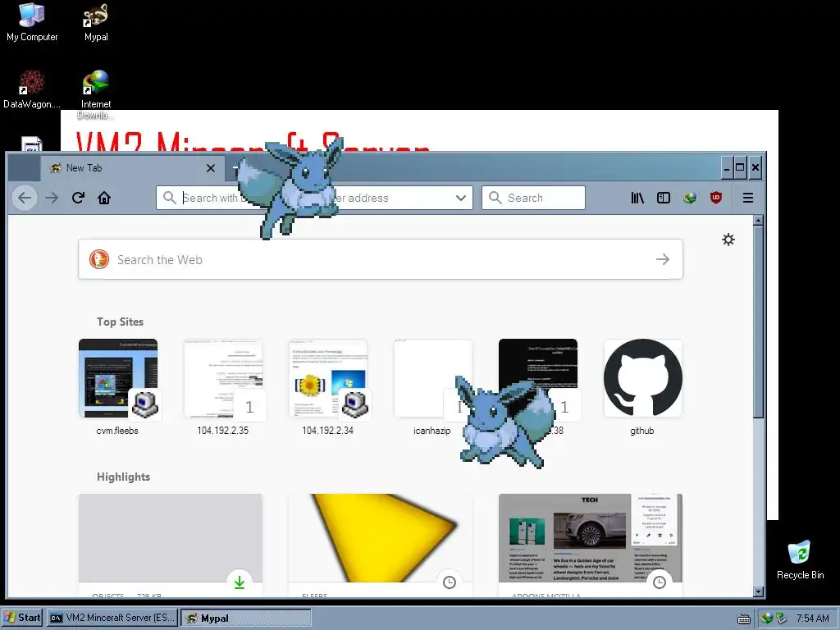Viewport: 840px width, 630px height.
Task: Click the Mypal taskbar button
Action: point(246,618)
